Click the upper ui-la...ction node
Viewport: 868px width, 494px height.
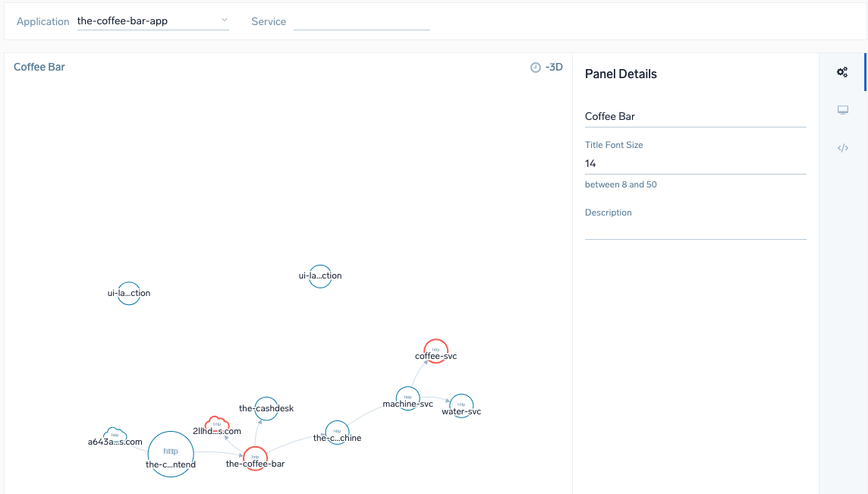pos(319,275)
